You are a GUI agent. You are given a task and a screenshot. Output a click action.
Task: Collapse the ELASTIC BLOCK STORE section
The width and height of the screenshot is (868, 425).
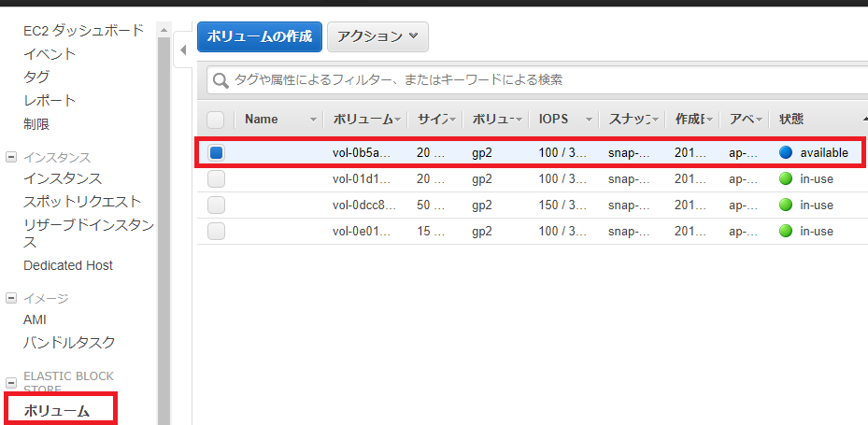[10, 383]
